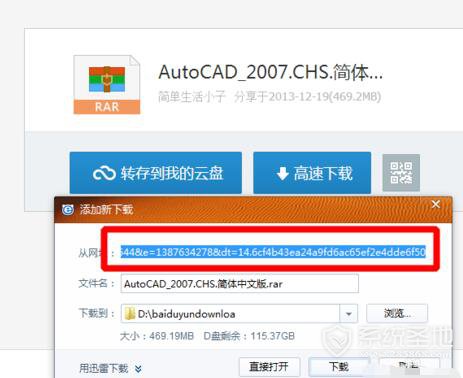The height and width of the screenshot is (378, 463).
Task: Click the text D盘剩余：115.37GB
Action: pos(249,336)
